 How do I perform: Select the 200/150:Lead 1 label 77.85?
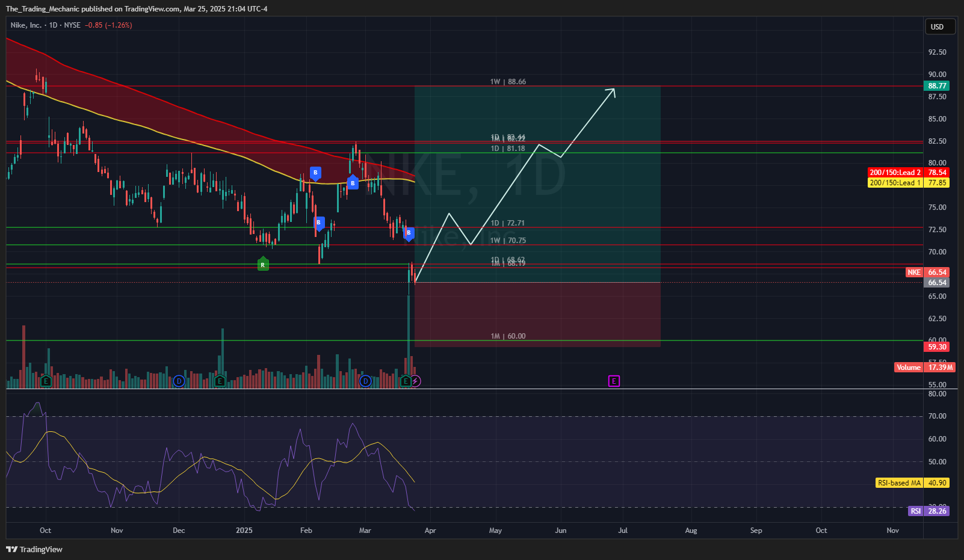pos(909,183)
